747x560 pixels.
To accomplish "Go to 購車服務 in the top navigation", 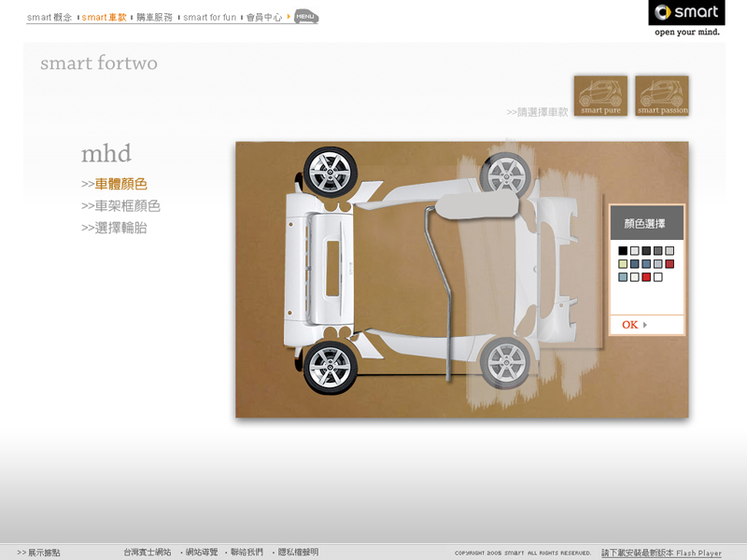I will click(154, 18).
